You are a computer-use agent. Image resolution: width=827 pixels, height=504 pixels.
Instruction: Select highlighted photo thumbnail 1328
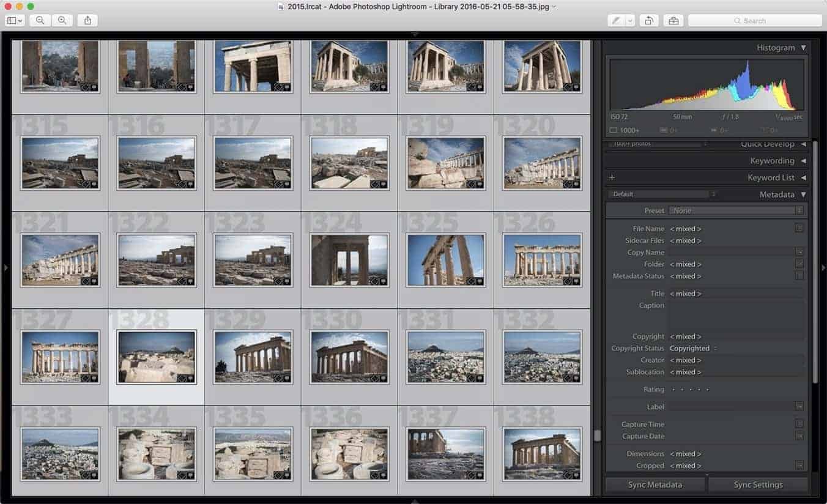[156, 357]
